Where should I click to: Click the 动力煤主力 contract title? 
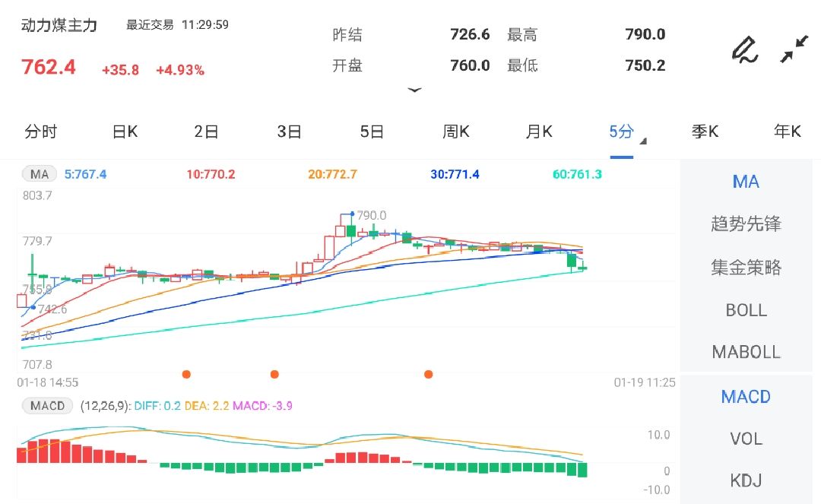59,25
